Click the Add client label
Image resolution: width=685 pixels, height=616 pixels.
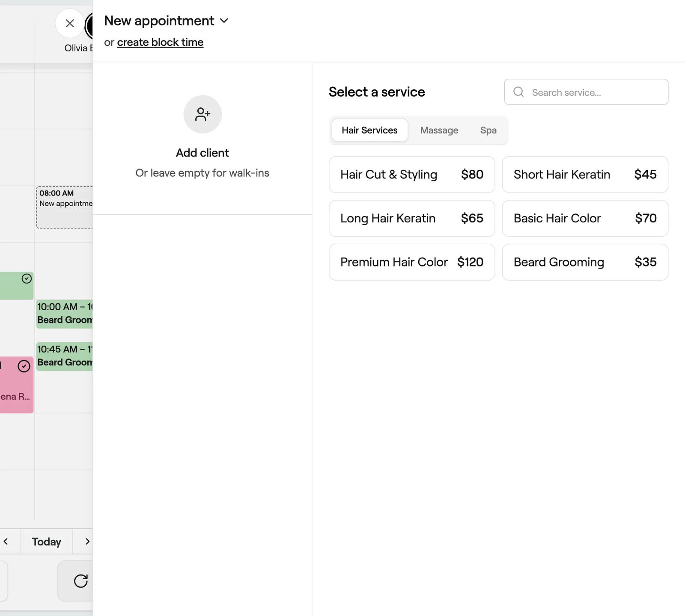[203, 153]
